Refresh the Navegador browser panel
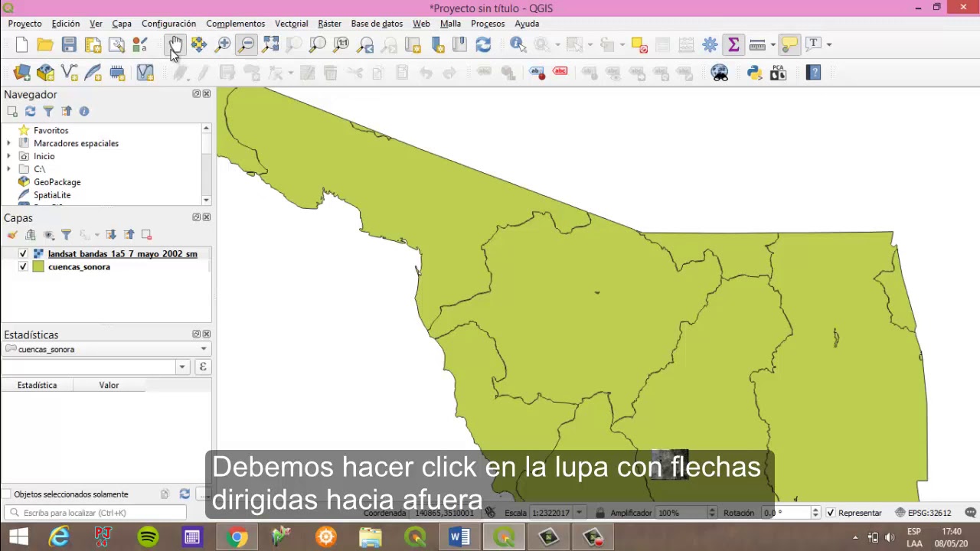The width and height of the screenshot is (980, 551). coord(31,112)
